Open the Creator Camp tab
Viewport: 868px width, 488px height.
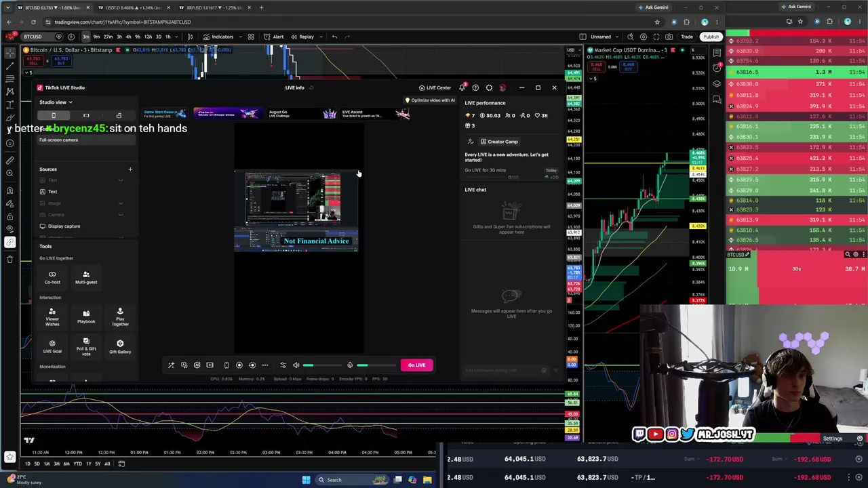coord(498,142)
